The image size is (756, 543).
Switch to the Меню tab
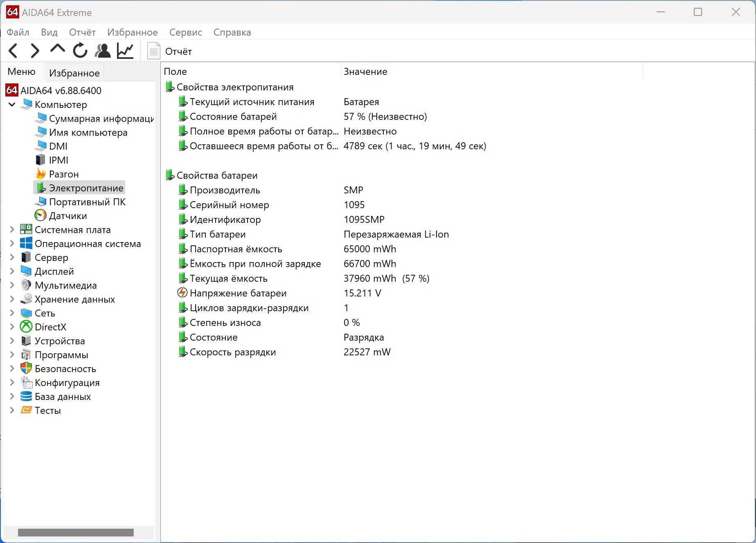pos(22,72)
